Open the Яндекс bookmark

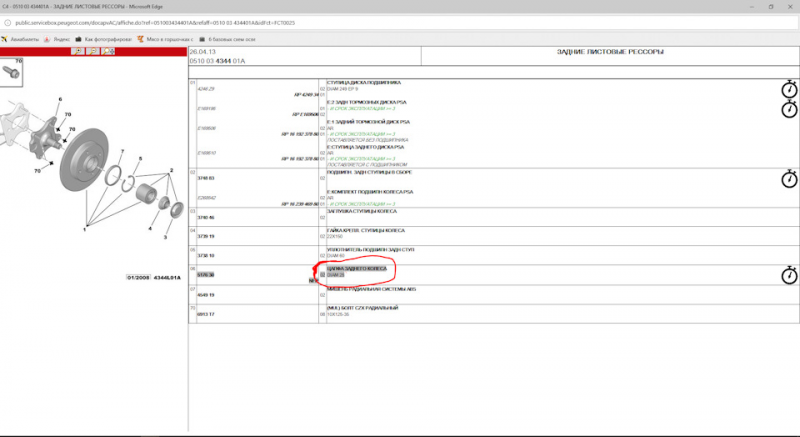pyautogui.click(x=63, y=38)
